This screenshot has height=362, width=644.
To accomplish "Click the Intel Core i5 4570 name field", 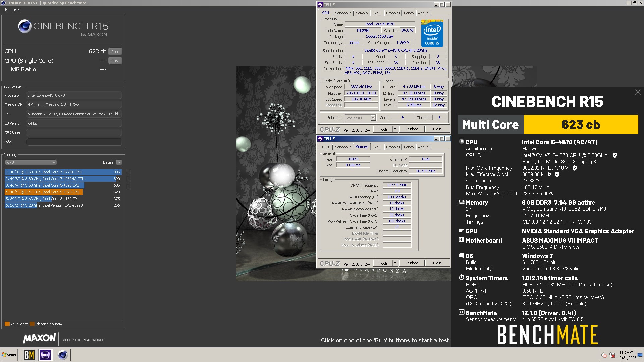I will click(380, 24).
